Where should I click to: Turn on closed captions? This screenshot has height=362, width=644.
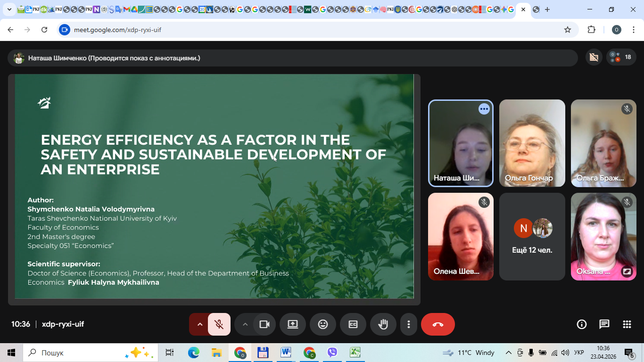[353, 324]
